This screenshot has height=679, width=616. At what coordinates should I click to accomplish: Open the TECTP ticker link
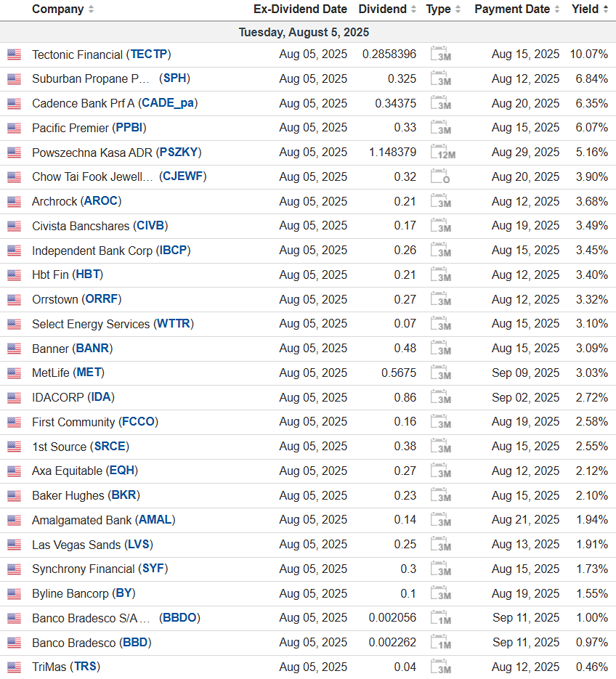[x=149, y=54]
